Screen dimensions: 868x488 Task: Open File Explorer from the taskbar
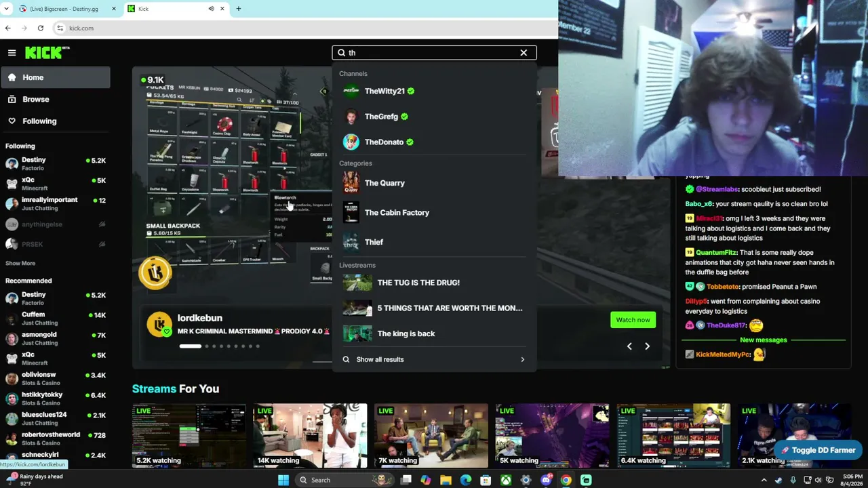pos(446,480)
